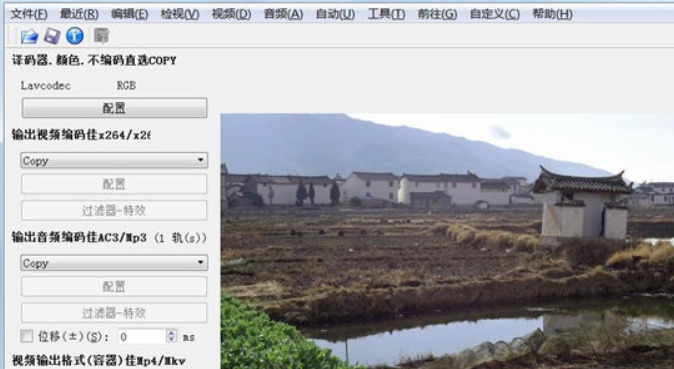Image resolution: width=674 pixels, height=369 pixels.
Task: Click 配置 button under video codec dropdown
Action: coord(114,184)
